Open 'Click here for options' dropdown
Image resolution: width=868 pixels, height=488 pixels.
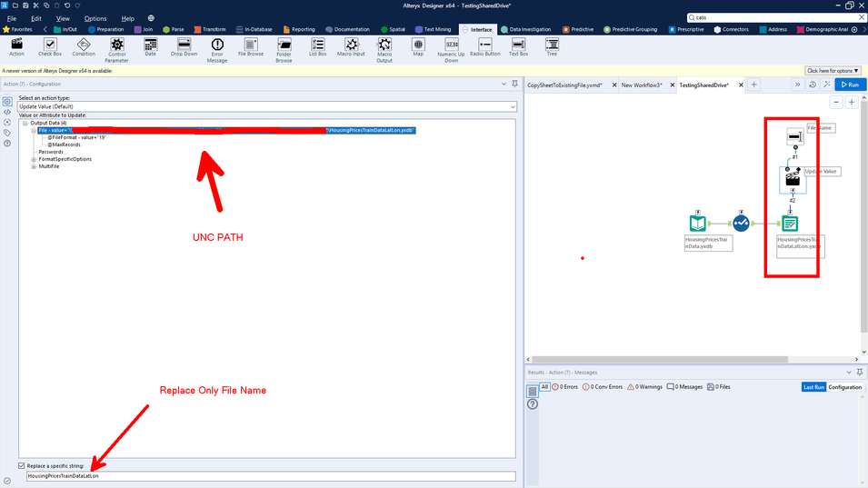pyautogui.click(x=833, y=71)
